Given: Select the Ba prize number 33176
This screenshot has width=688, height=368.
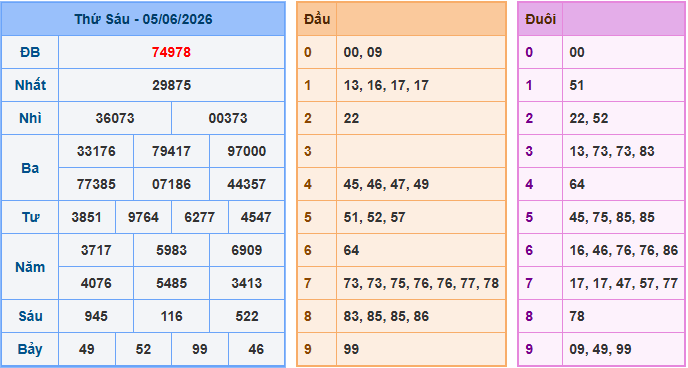Looking at the screenshot, I should point(96,151).
